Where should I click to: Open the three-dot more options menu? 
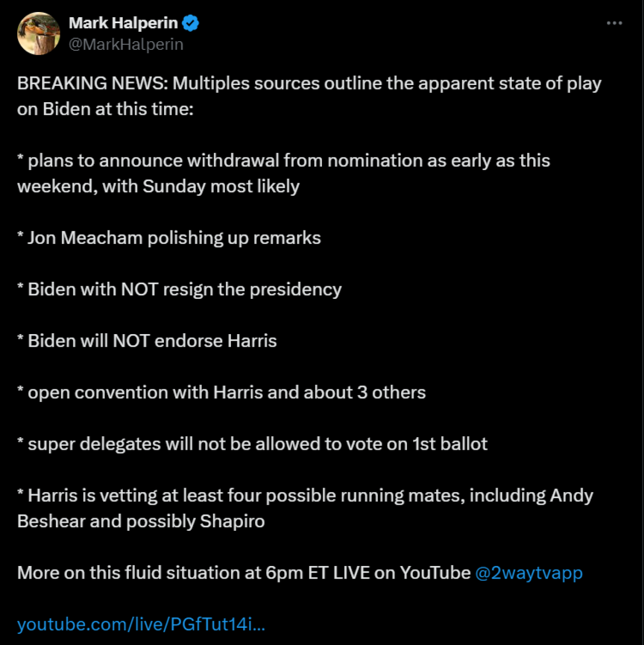coord(614,23)
